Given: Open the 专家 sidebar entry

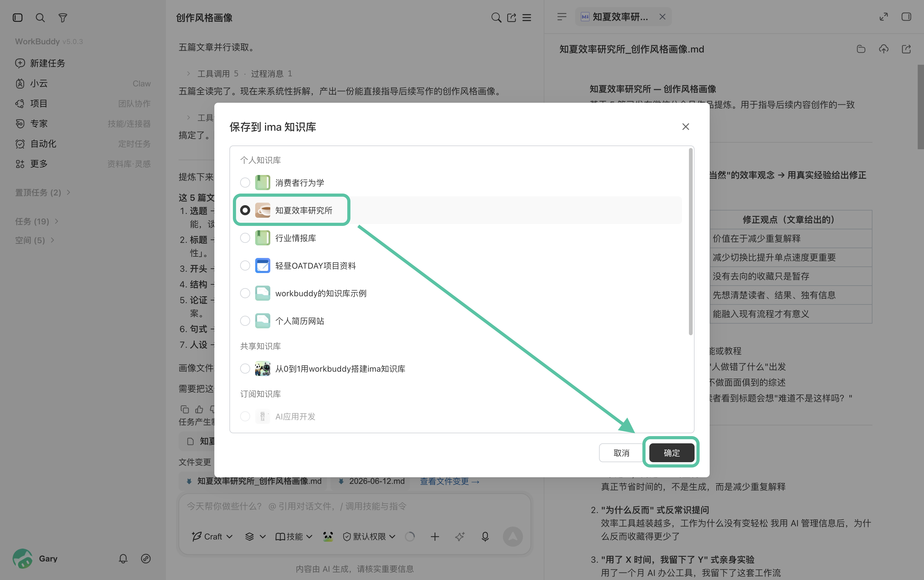Looking at the screenshot, I should (x=83, y=123).
